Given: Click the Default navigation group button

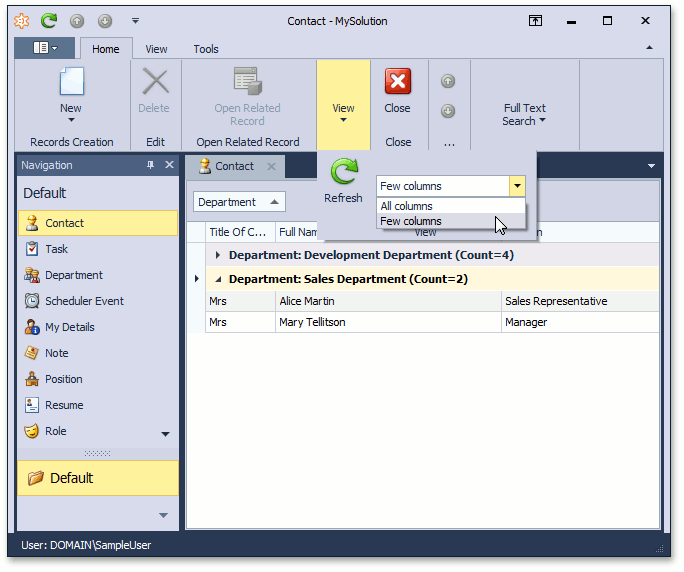Looking at the screenshot, I should coord(98,478).
